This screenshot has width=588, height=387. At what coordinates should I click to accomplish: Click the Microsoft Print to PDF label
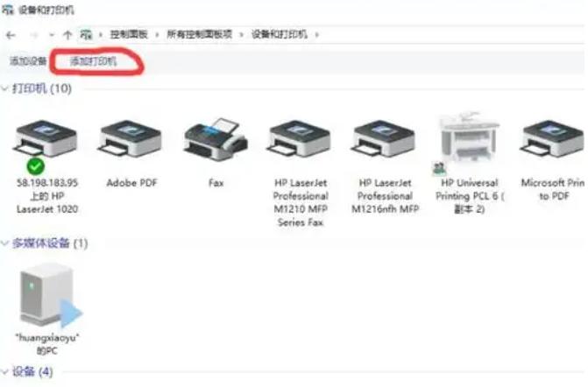(554, 189)
